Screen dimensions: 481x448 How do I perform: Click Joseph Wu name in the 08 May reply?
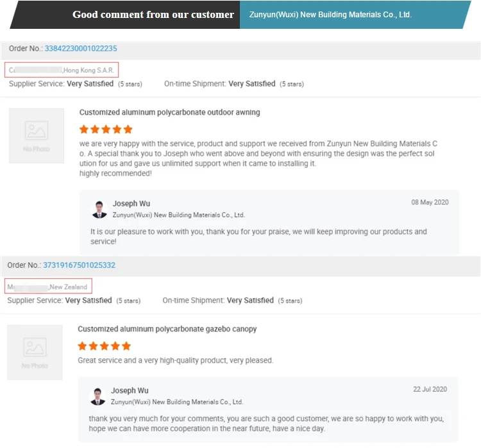click(131, 204)
